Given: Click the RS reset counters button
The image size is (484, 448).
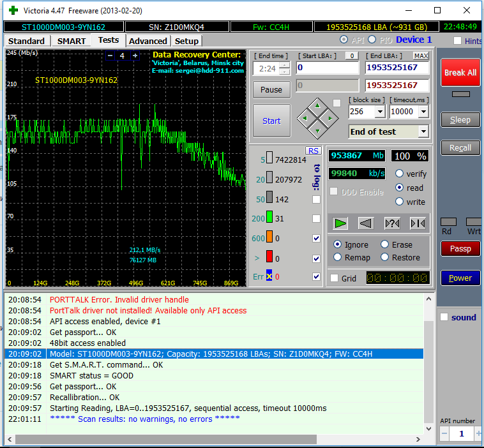Looking at the screenshot, I should coord(314,151).
